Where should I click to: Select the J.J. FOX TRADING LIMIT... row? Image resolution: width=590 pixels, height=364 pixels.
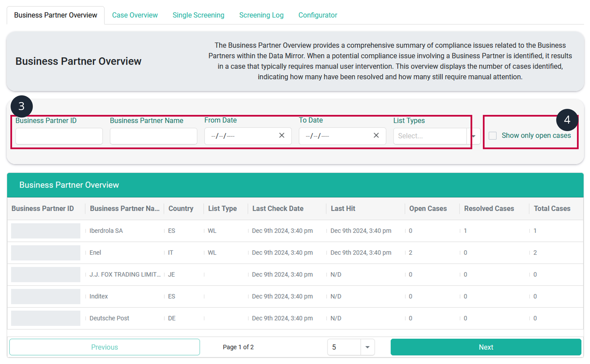[125, 275]
